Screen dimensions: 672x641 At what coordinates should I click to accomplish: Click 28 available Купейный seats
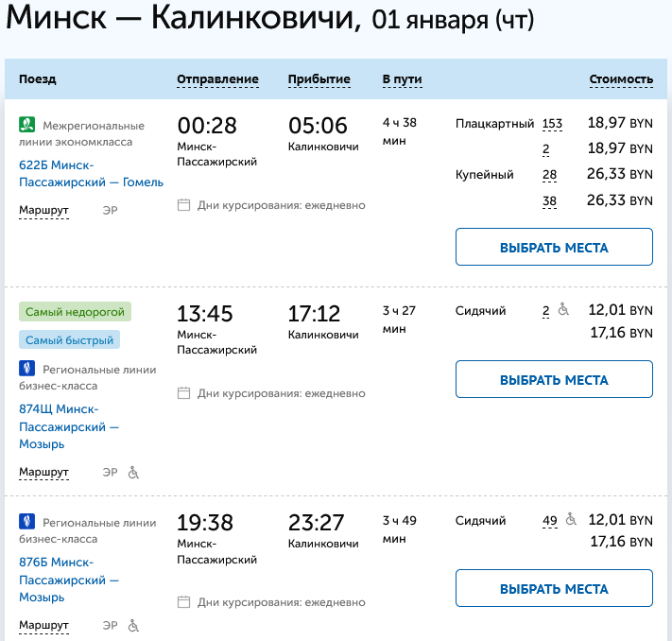tap(549, 175)
